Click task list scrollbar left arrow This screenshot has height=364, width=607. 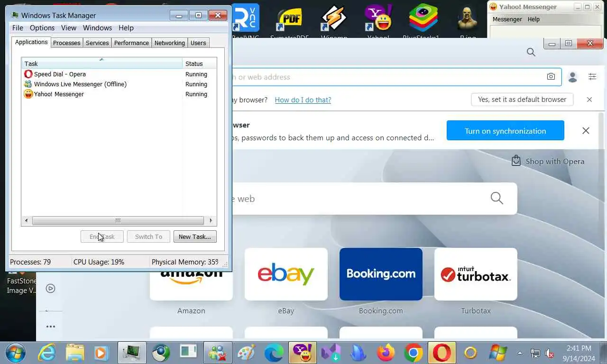tap(26, 220)
